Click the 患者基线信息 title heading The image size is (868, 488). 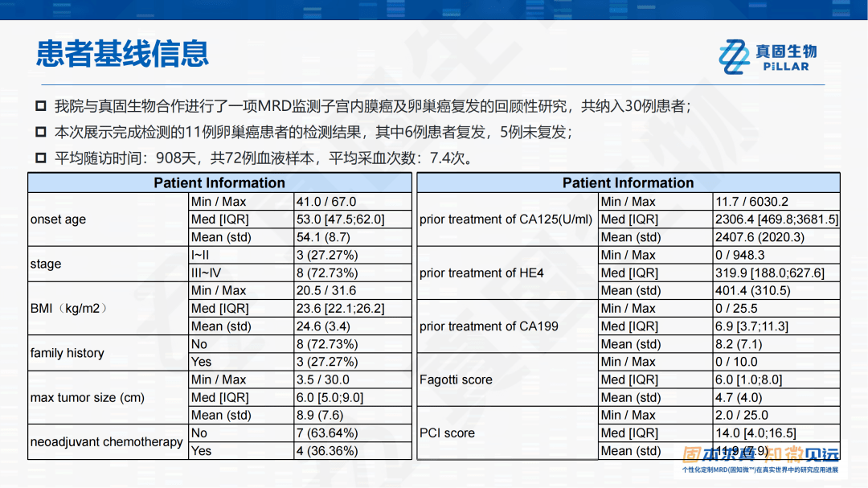[121, 53]
